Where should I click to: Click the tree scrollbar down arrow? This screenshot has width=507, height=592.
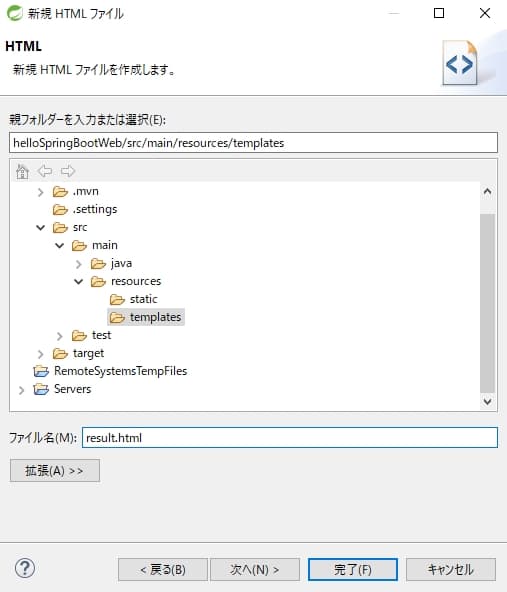pos(487,401)
